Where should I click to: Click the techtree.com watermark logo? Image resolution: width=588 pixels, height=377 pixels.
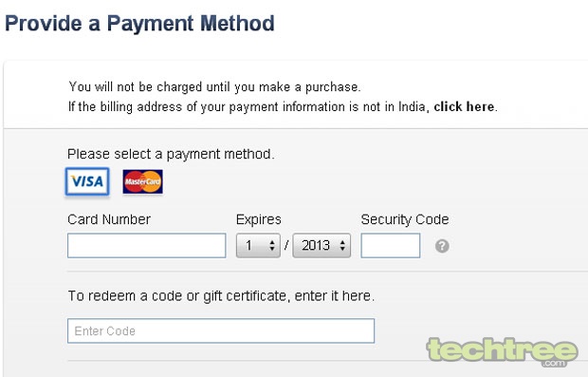502,352
